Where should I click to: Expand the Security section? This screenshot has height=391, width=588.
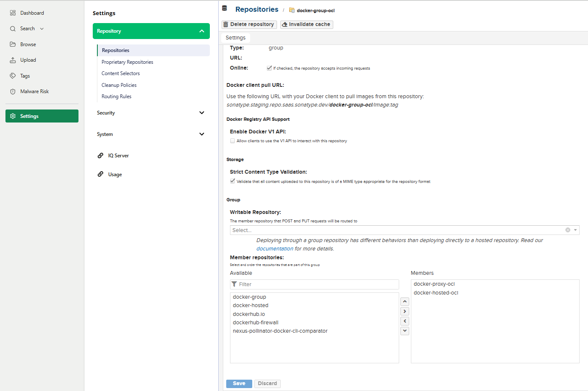point(202,113)
